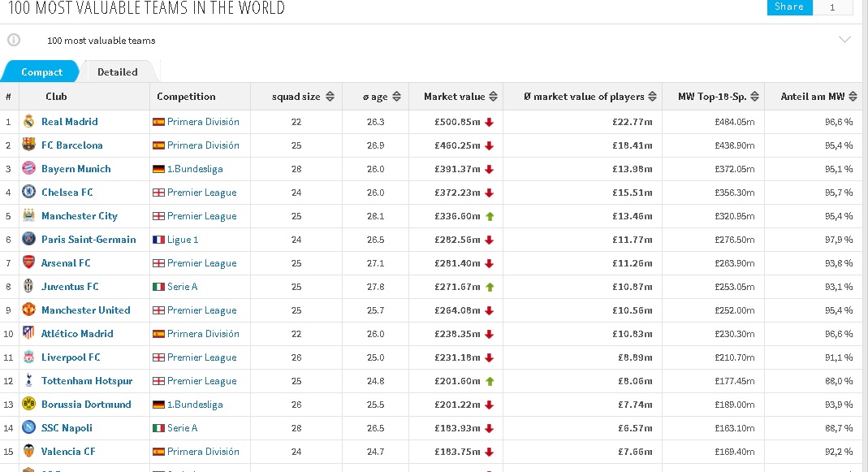
Task: Toggle sort order for Market value column
Action: 493,97
